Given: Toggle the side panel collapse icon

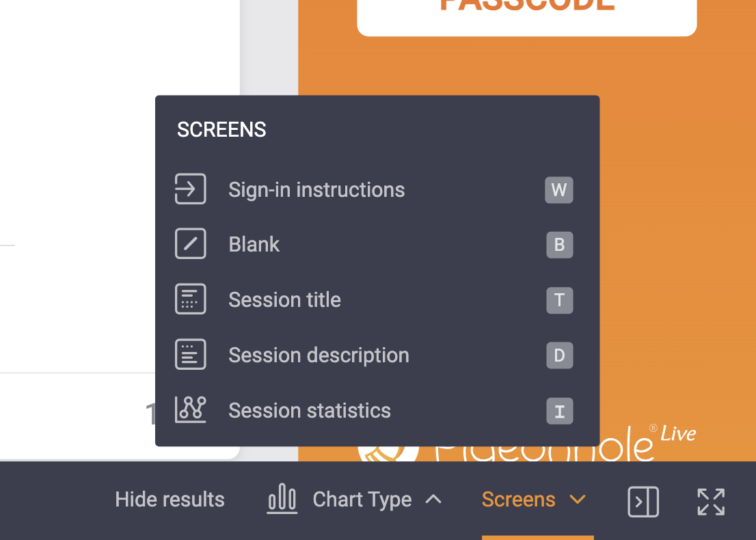Looking at the screenshot, I should pos(643,501).
